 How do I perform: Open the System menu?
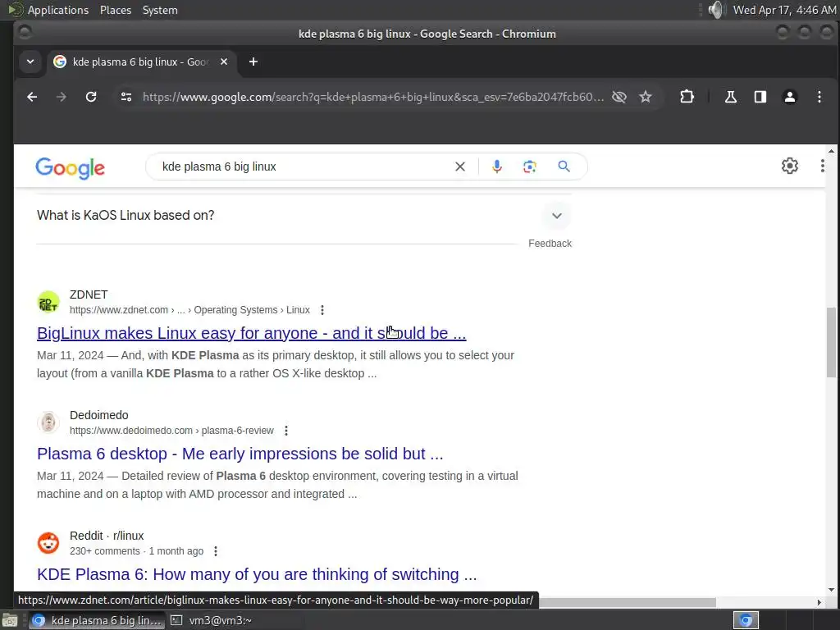[160, 10]
